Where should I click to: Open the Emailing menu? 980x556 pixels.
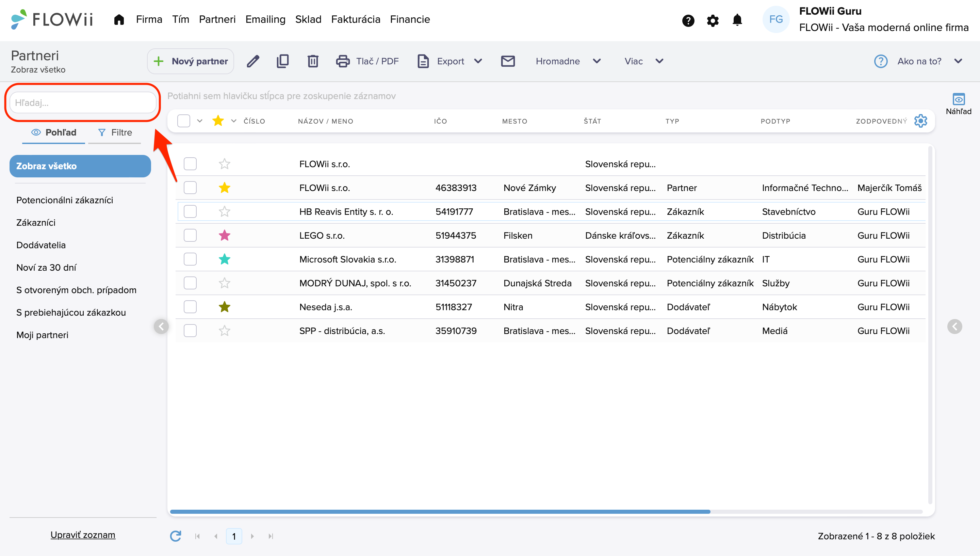(x=265, y=19)
